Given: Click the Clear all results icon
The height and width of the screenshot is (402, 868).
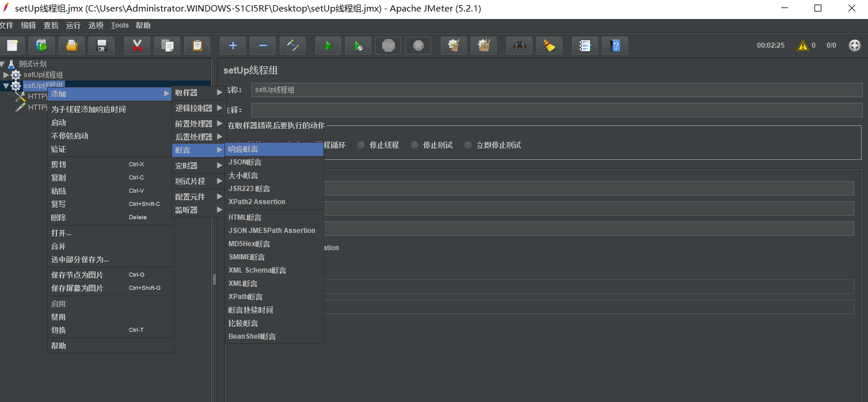Looking at the screenshot, I should click(x=484, y=45).
